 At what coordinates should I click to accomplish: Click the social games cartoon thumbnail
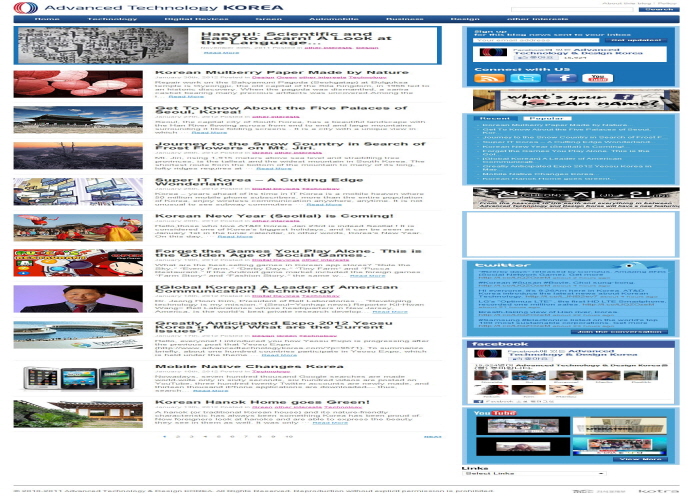78,263
